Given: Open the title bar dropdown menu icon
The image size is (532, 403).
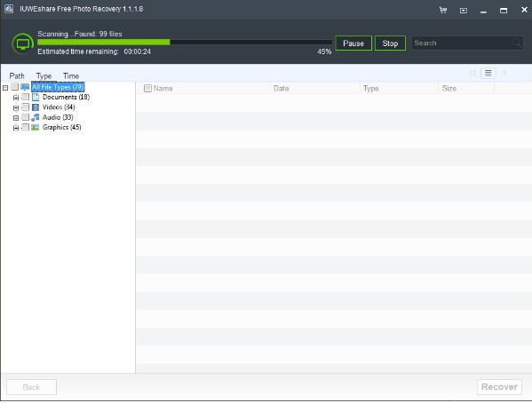Looking at the screenshot, I should point(463,11).
